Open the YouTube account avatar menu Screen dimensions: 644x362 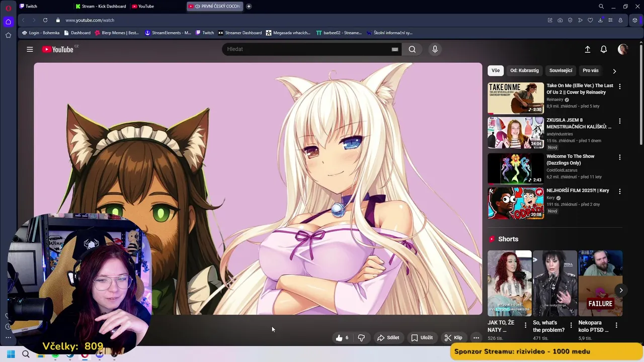pyautogui.click(x=623, y=49)
